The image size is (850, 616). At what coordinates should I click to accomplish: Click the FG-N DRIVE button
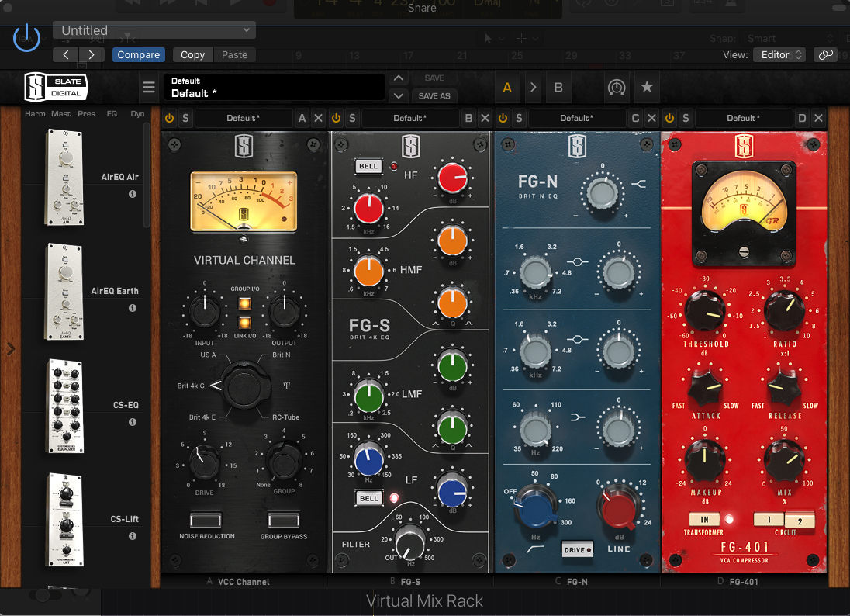point(577,550)
